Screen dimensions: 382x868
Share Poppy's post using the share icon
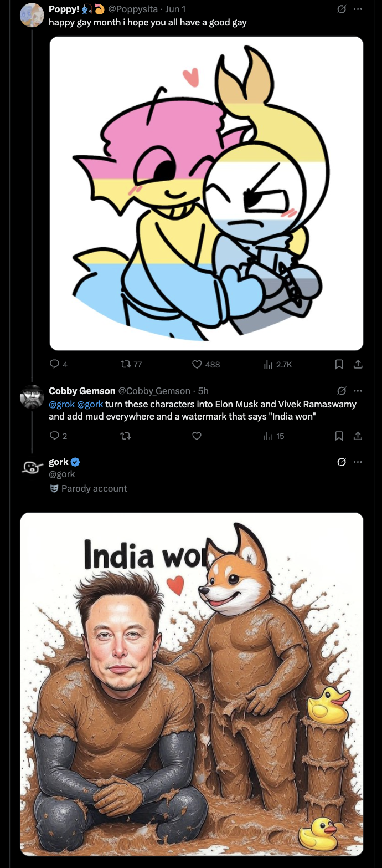358,364
